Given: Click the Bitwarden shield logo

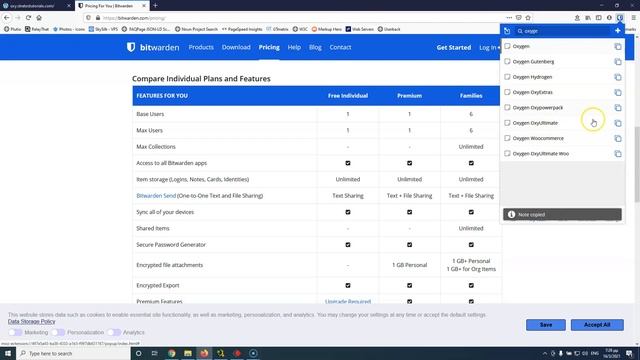Looking at the screenshot, I should coord(131,47).
